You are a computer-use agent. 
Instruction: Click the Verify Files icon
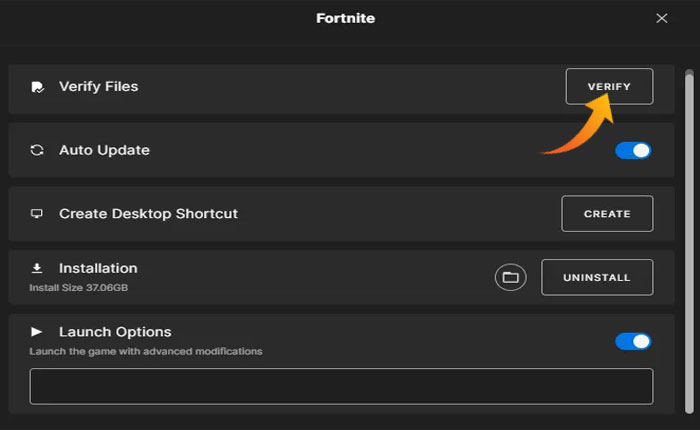(x=37, y=87)
